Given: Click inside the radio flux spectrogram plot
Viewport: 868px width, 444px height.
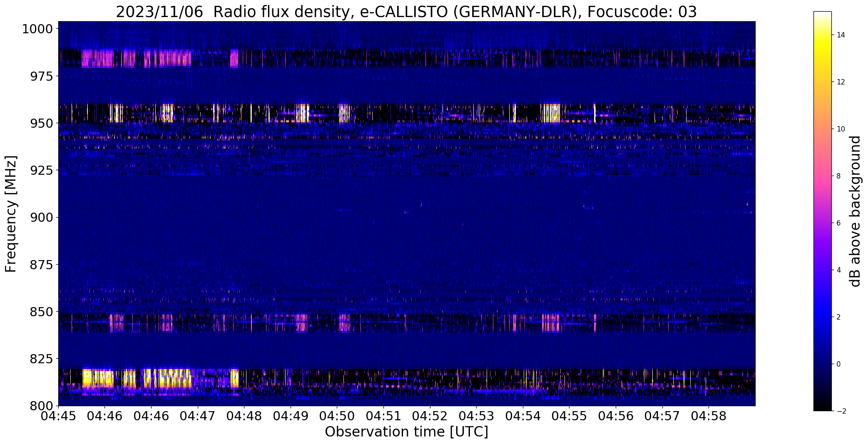Looking at the screenshot, I should 407,213.
